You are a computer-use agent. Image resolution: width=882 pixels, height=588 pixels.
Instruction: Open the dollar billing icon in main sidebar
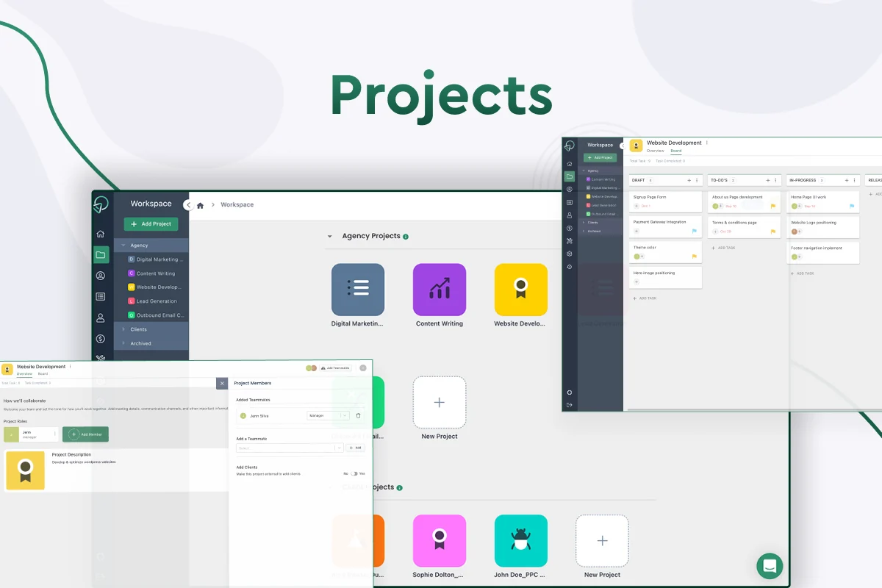pos(101,339)
